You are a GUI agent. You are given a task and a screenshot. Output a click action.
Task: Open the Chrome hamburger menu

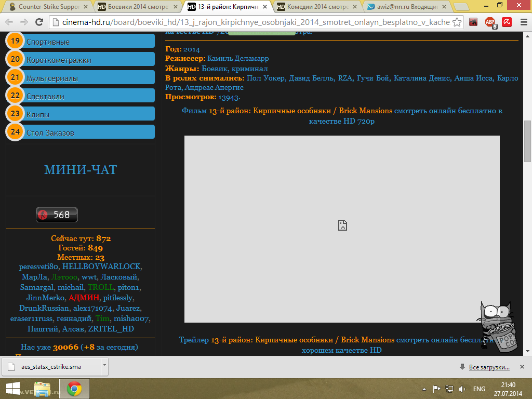pyautogui.click(x=524, y=22)
